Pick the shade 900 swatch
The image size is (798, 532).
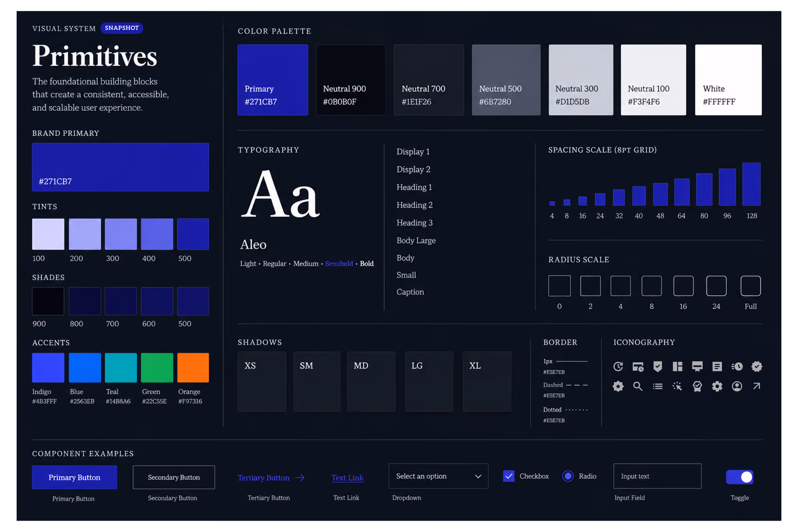(x=48, y=301)
